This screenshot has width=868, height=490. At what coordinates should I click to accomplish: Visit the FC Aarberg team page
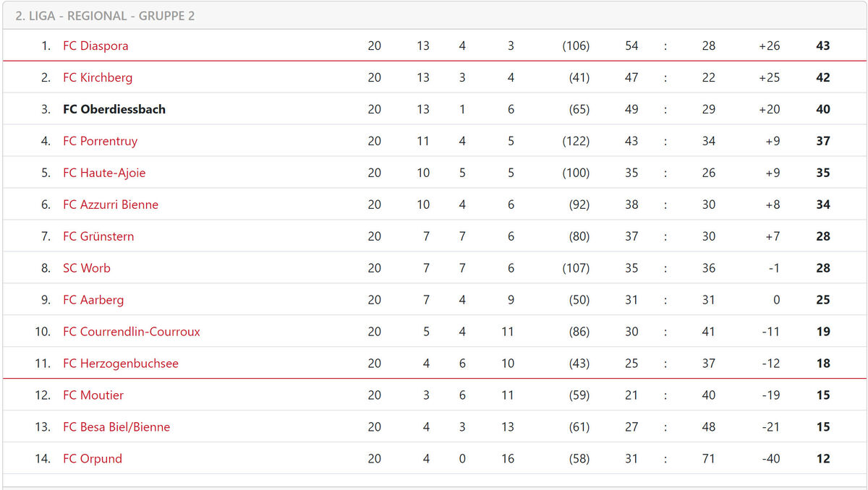93,300
